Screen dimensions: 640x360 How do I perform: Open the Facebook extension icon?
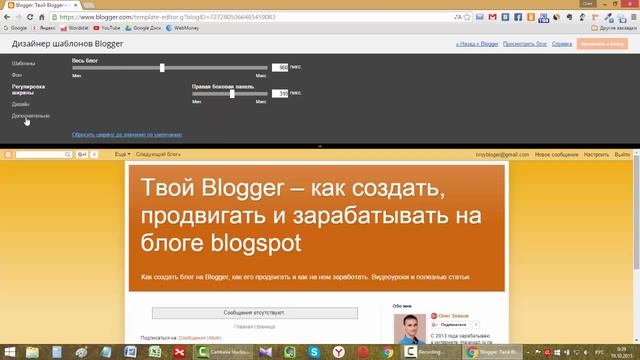tap(518, 17)
